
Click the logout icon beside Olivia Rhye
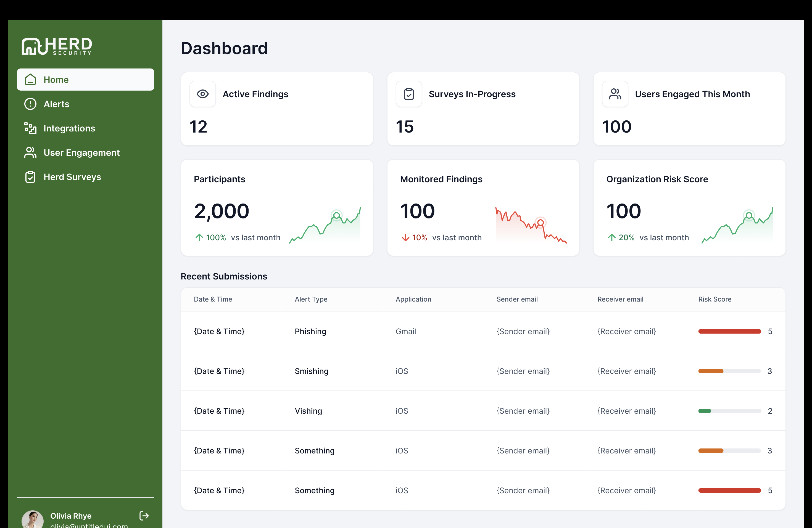[x=144, y=515]
